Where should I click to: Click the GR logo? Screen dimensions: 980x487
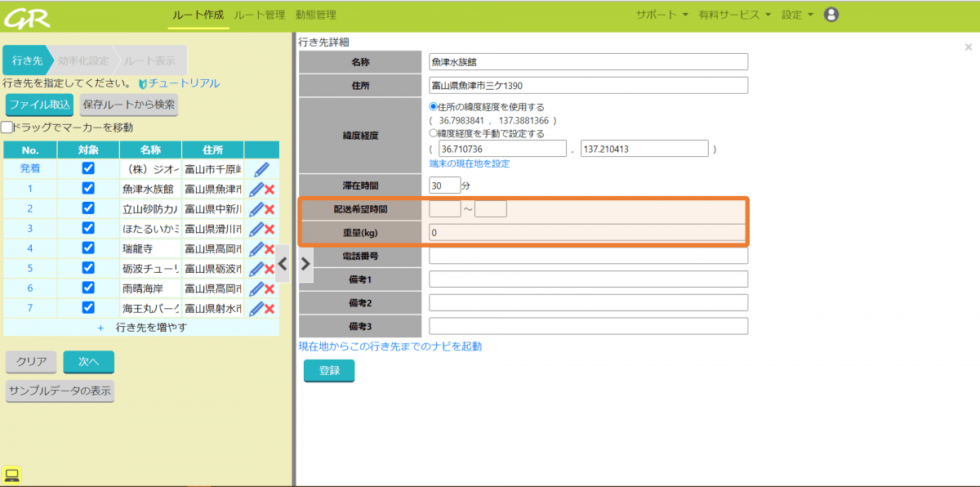[x=27, y=16]
